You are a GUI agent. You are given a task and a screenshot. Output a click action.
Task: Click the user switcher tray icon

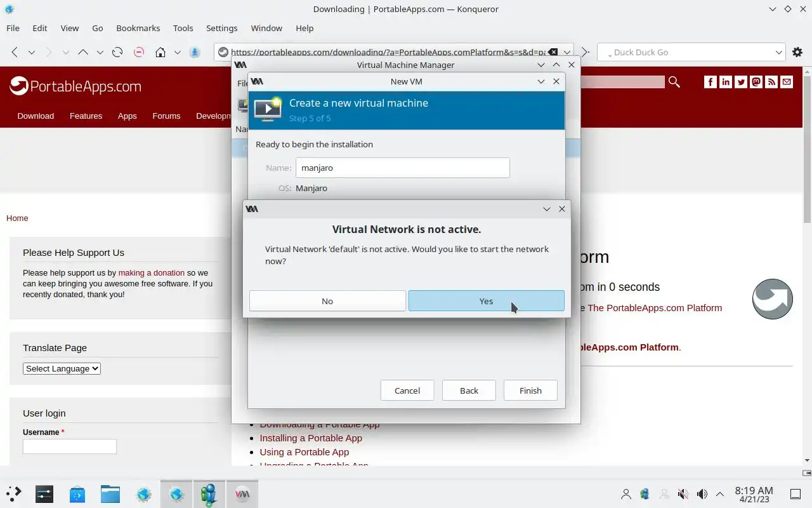[626, 494]
